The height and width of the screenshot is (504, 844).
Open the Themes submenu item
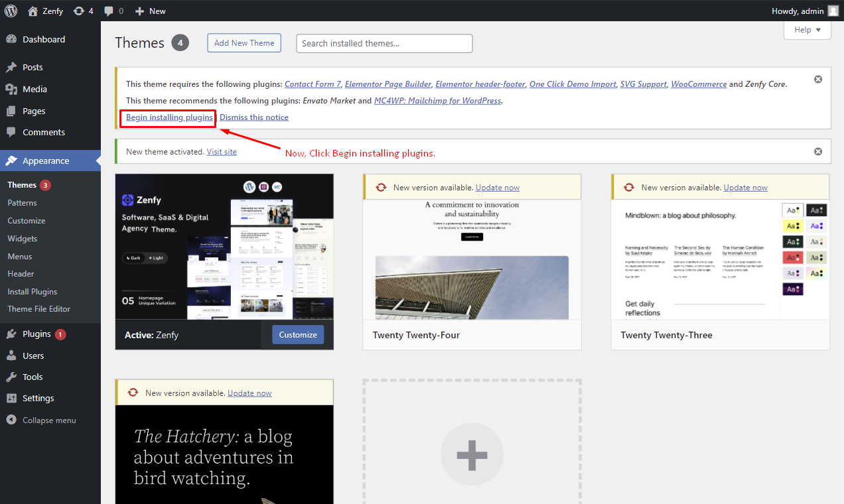(22, 185)
